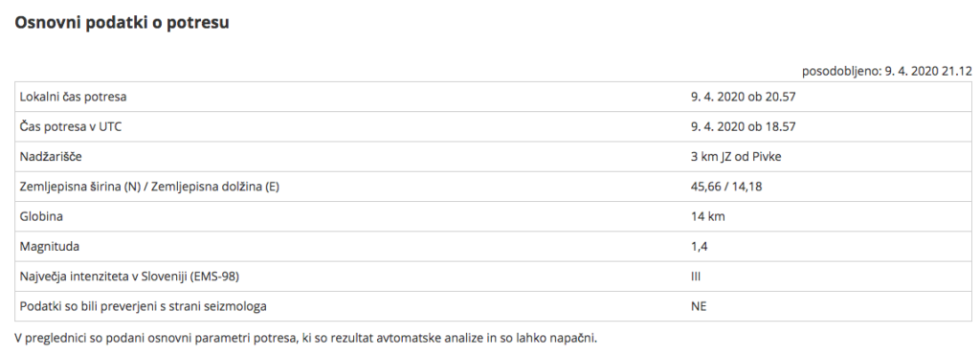The width and height of the screenshot is (980, 355).
Task: Click the 'Zemljepisna širina / dolžina' label
Action: tap(149, 187)
